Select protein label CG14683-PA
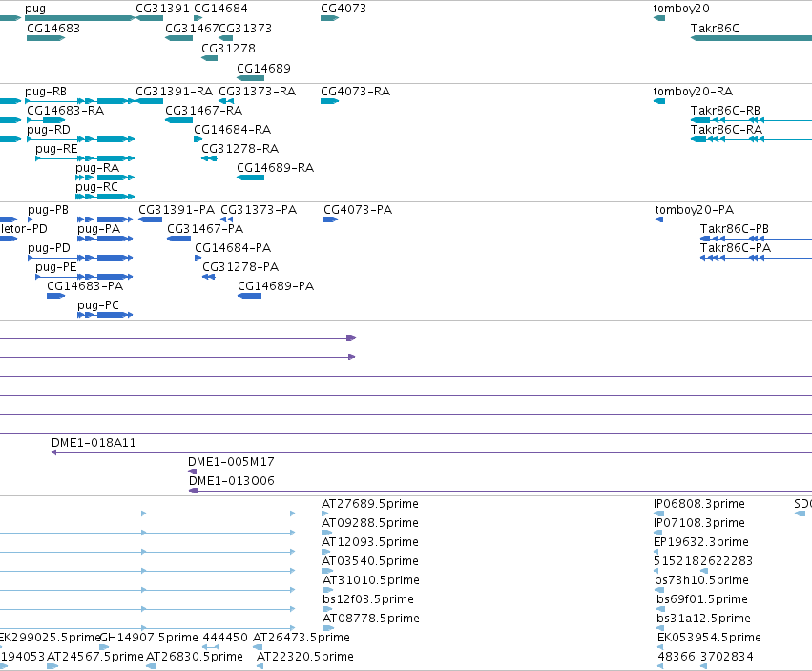The width and height of the screenshot is (812, 671). [x=85, y=287]
